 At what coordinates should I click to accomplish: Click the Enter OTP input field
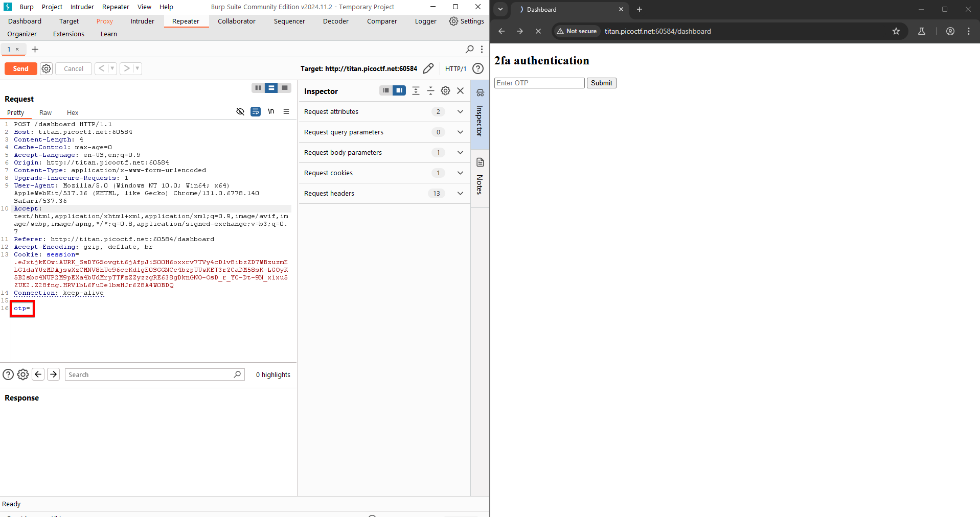(x=539, y=83)
